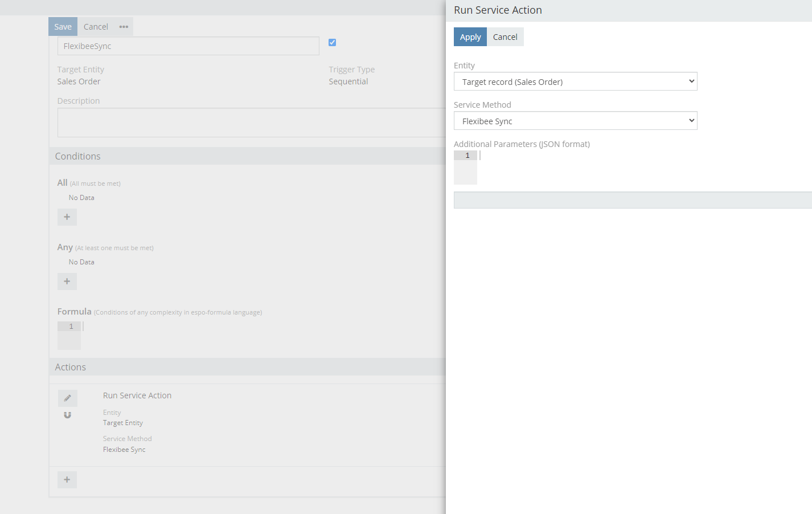The width and height of the screenshot is (812, 514).
Task: Click Apply in Run Service Action dialog
Action: pyautogui.click(x=470, y=37)
